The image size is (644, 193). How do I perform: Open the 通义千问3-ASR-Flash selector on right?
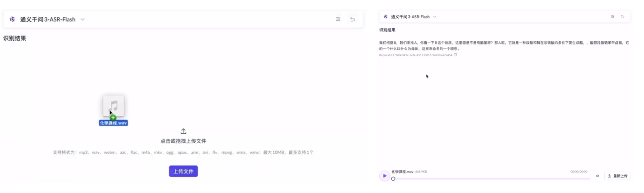point(410,17)
